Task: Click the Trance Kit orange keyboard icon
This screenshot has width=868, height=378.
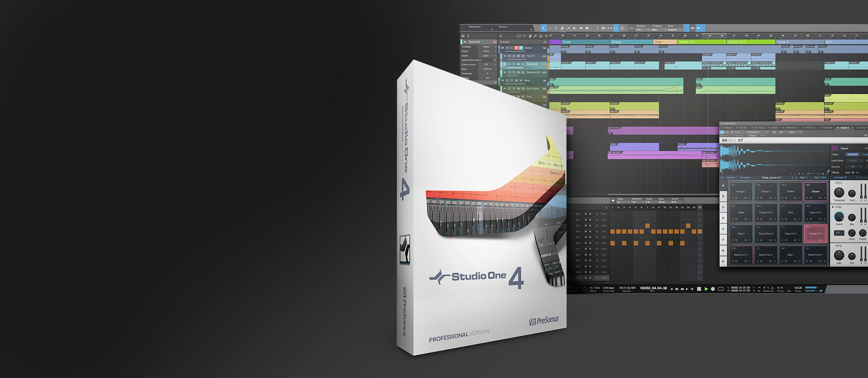Action: pos(544,64)
